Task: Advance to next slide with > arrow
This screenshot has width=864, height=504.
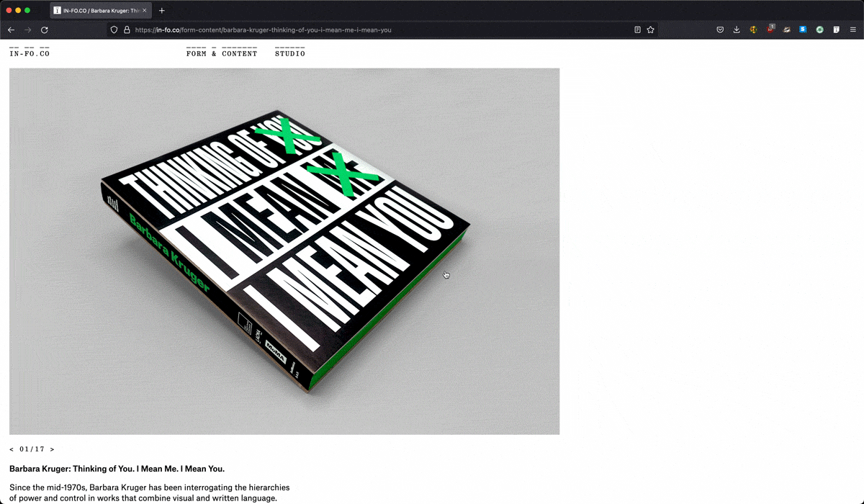Action: (x=52, y=449)
